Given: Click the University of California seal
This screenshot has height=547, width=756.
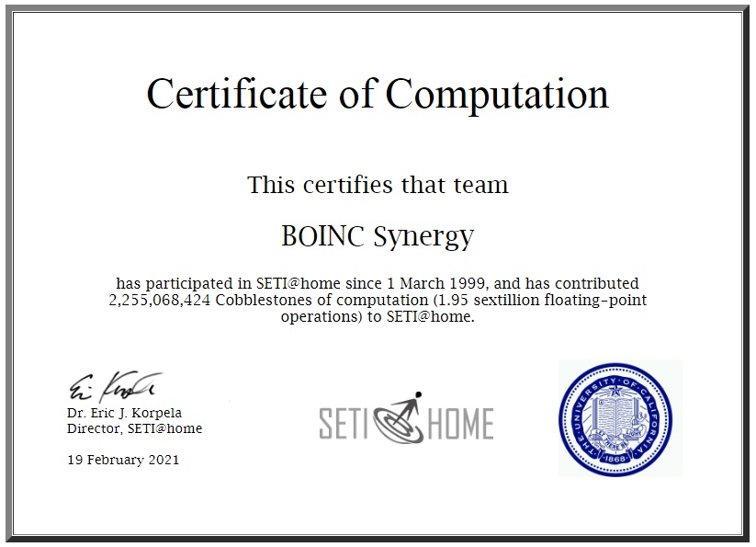Looking at the screenshot, I should [x=615, y=418].
